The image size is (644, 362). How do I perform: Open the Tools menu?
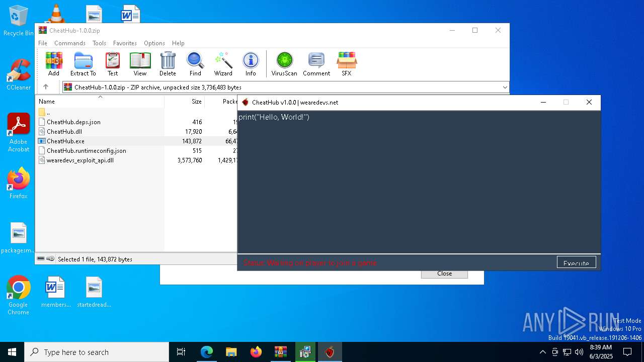point(99,43)
